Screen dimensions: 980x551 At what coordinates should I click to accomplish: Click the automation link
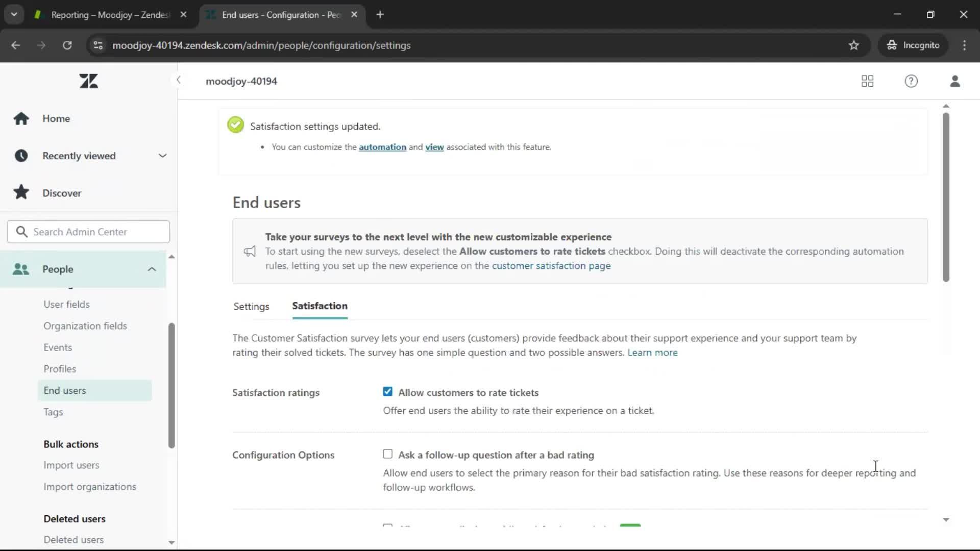pos(382,147)
